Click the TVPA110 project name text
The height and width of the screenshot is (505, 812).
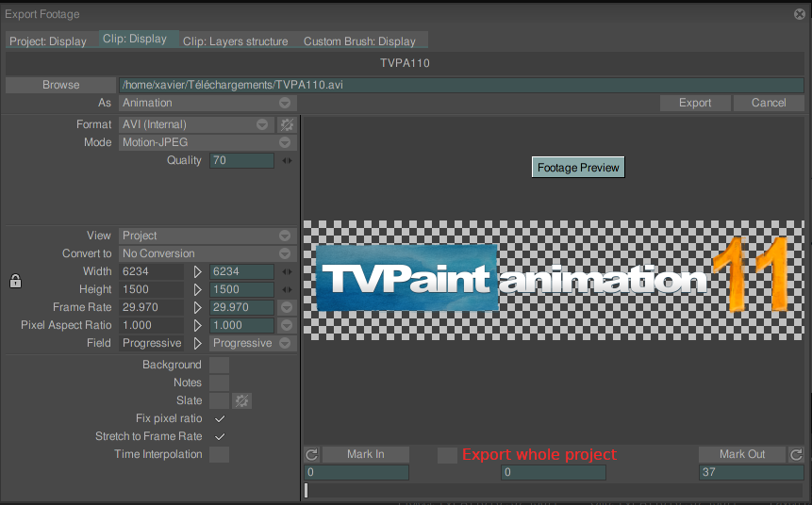pos(405,63)
